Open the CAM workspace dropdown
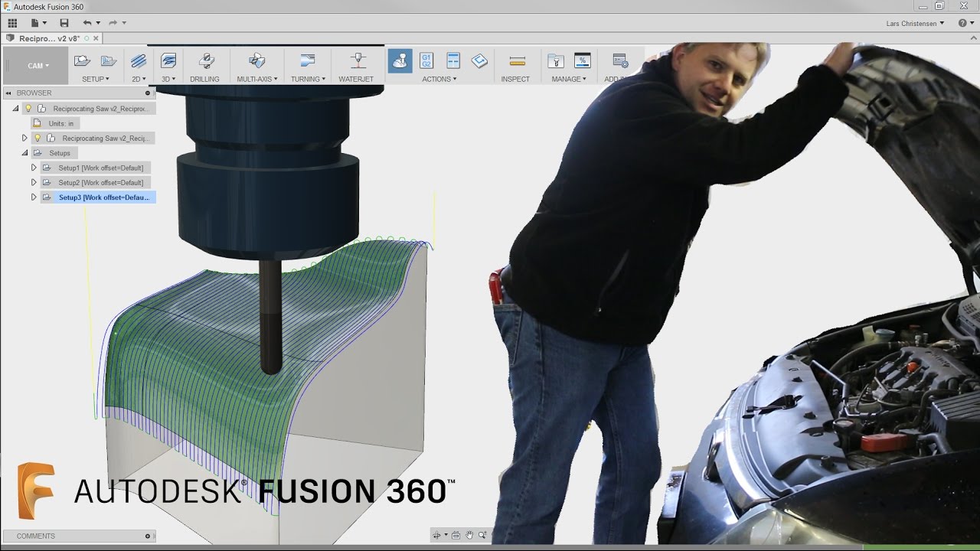The width and height of the screenshot is (980, 551). click(x=36, y=66)
